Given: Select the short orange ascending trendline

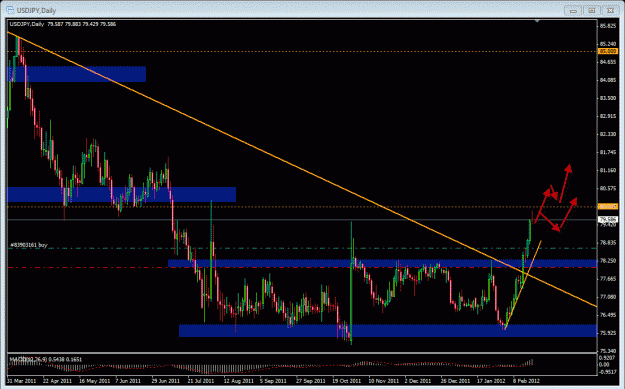Looking at the screenshot, I should point(523,284).
